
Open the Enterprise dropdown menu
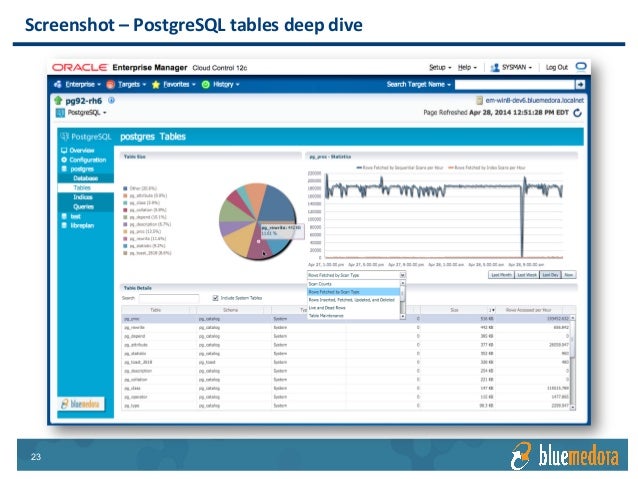point(83,84)
